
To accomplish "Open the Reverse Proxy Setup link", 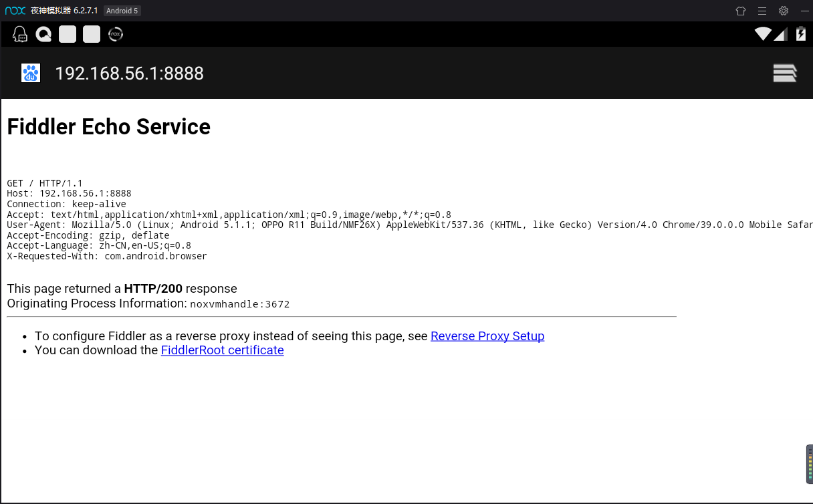I will coord(487,336).
